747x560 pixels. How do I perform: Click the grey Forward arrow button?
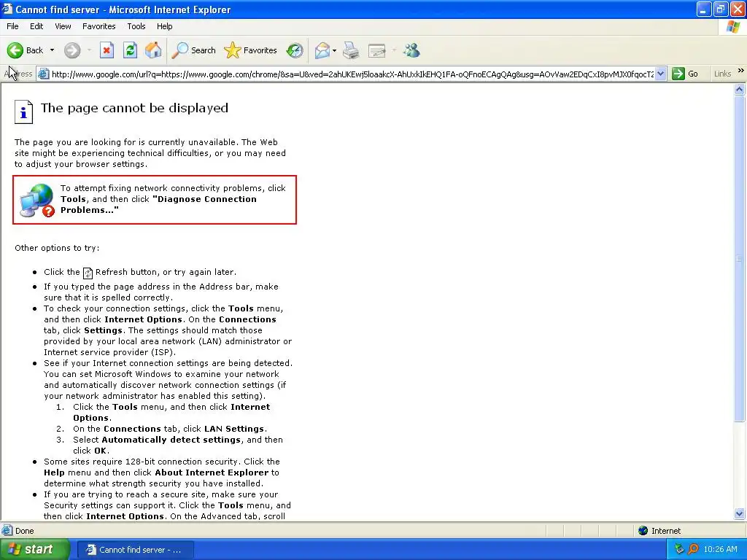pos(72,50)
